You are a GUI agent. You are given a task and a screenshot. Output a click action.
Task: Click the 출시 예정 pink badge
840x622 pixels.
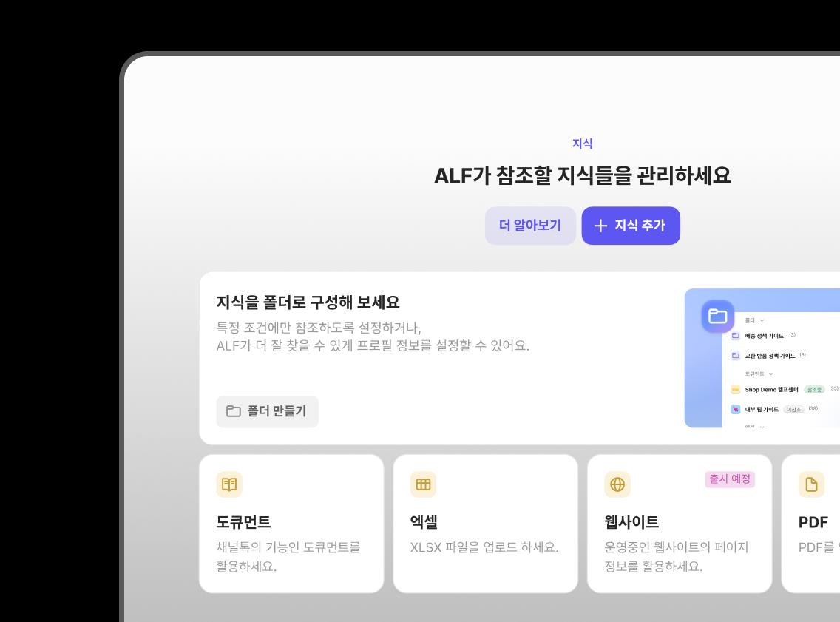click(x=730, y=480)
